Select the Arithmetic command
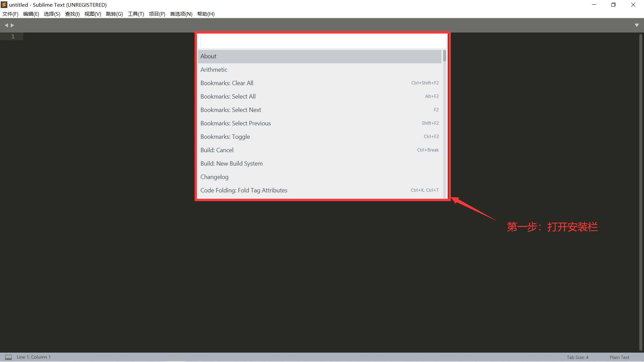Viewport: 644px width, 362px height. (x=320, y=70)
